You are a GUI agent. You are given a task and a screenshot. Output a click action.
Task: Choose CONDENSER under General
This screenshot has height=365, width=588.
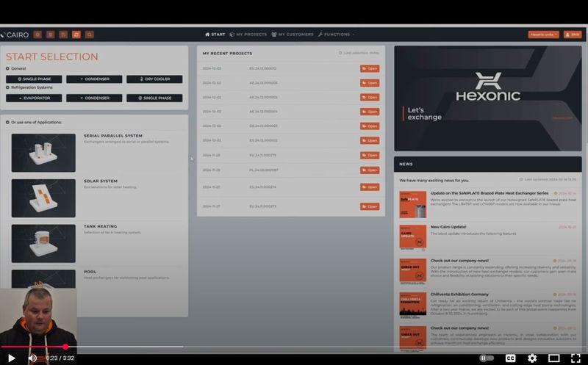point(94,79)
